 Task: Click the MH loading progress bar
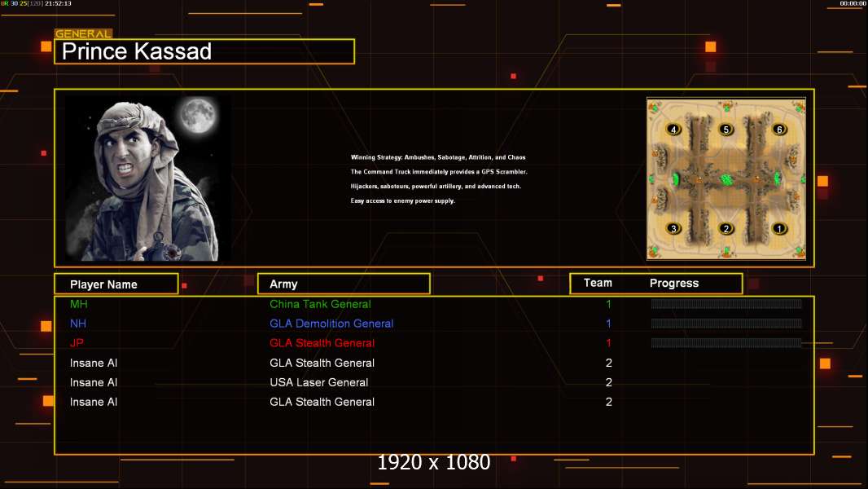point(726,303)
